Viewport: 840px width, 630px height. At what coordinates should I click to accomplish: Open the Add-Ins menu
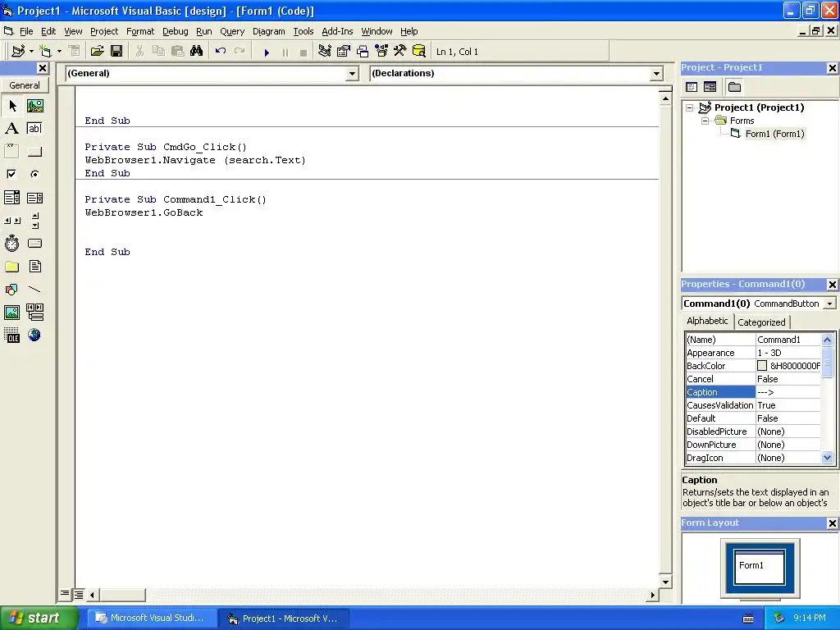pos(337,31)
